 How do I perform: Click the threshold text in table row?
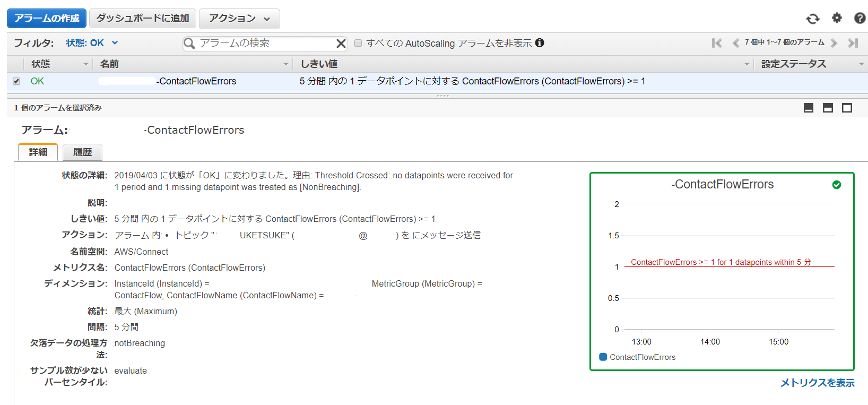[472, 81]
